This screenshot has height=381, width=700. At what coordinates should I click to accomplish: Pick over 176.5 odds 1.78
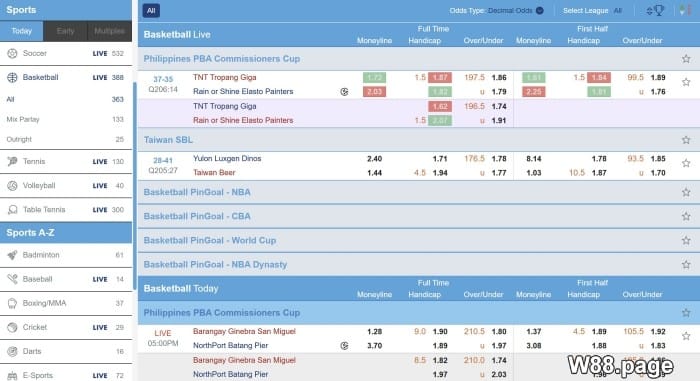tap(499, 159)
